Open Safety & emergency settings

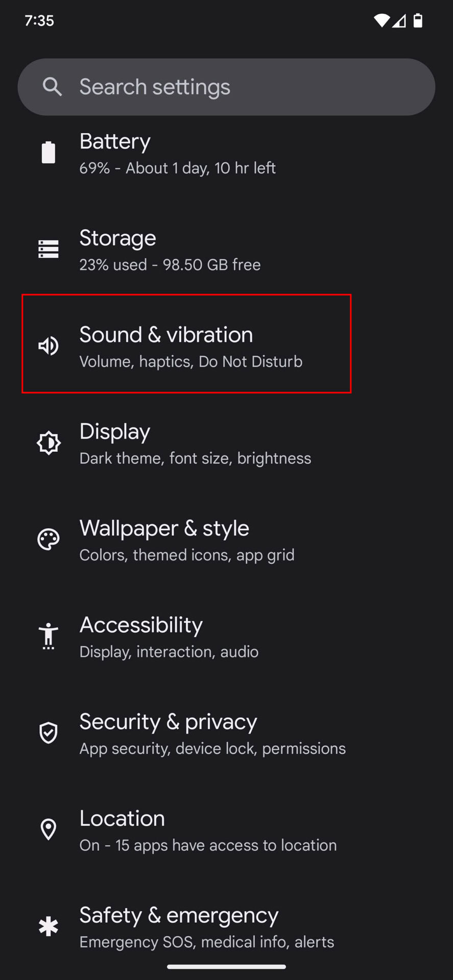[x=206, y=927]
